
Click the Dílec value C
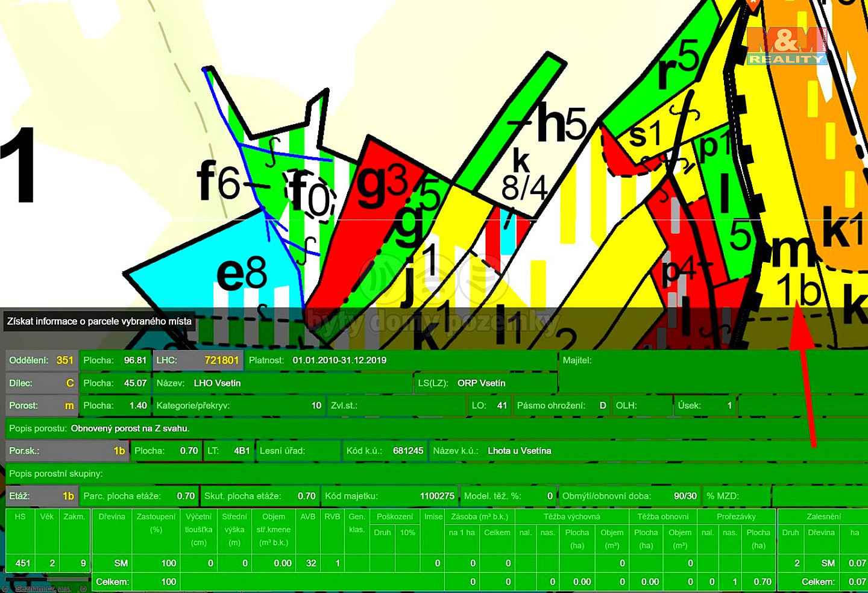[70, 383]
